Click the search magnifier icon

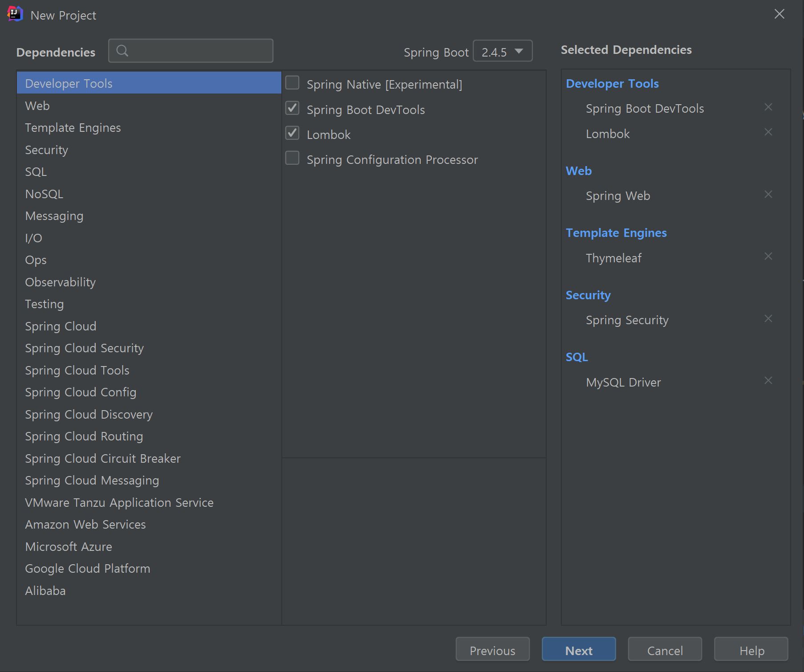(x=122, y=51)
